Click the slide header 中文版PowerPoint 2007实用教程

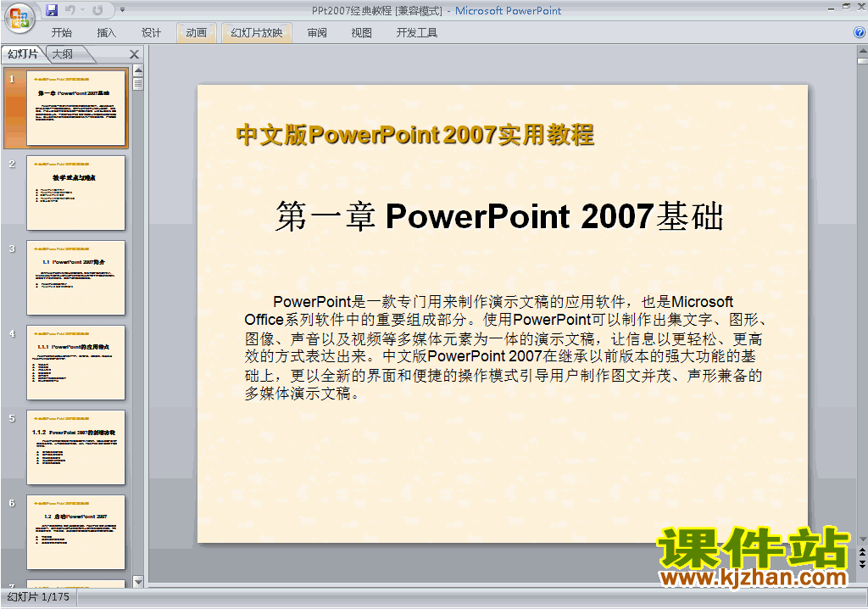(415, 135)
